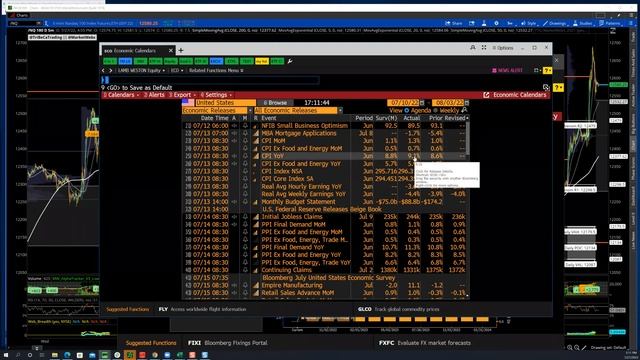
Task: Open the calendar picker for end date
Action: 467,103
